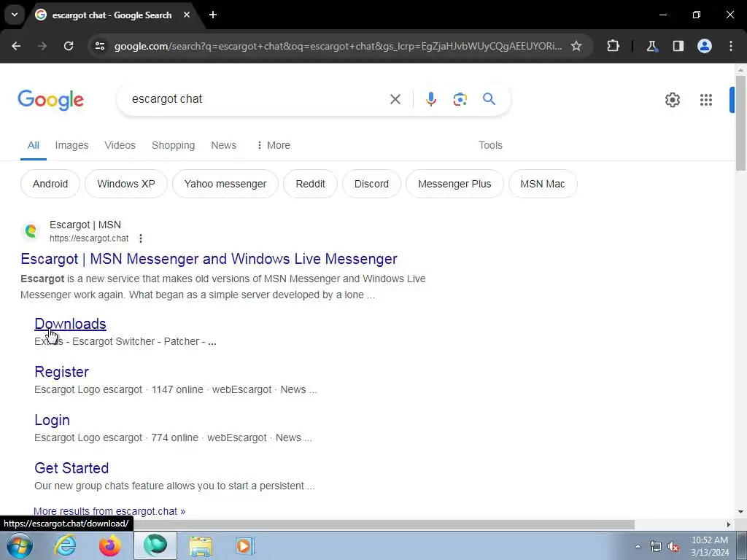This screenshot has width=747, height=560.
Task: Open the Login sitelink
Action: [52, 420]
